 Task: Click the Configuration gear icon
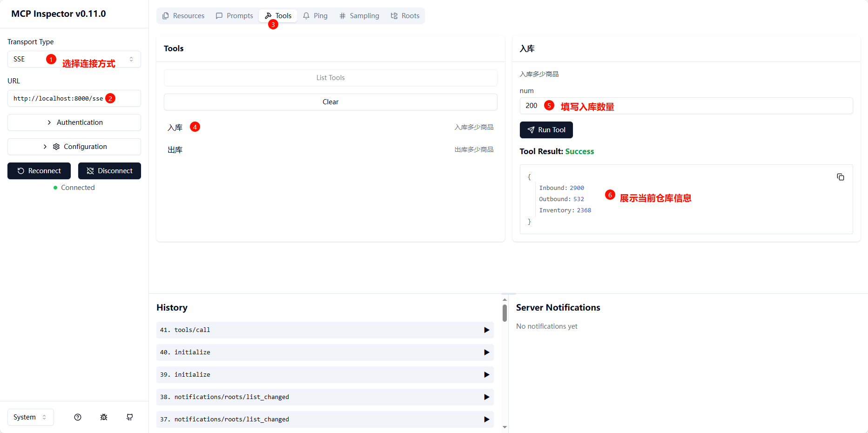pyautogui.click(x=56, y=147)
